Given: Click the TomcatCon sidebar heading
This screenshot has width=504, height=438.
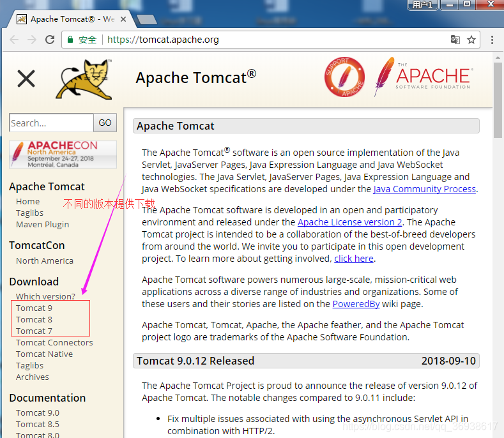Looking at the screenshot, I should [x=37, y=246].
